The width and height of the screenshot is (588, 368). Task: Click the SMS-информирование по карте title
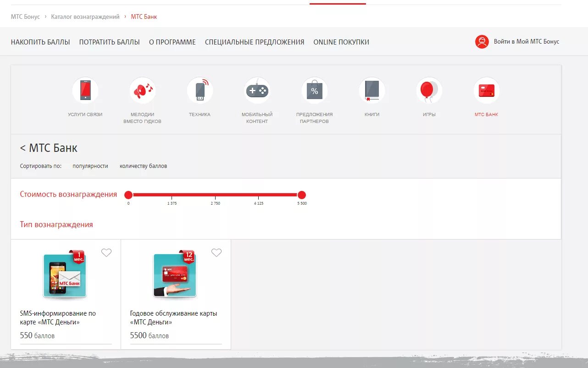[x=58, y=318]
